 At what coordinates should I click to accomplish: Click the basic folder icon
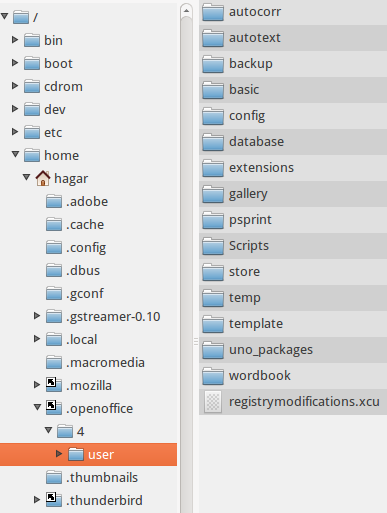pos(213,90)
